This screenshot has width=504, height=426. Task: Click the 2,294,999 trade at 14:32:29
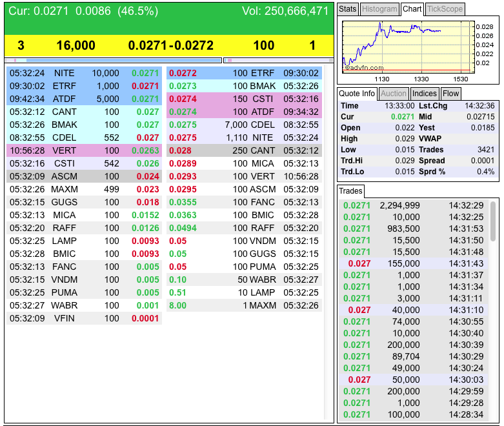coord(414,205)
